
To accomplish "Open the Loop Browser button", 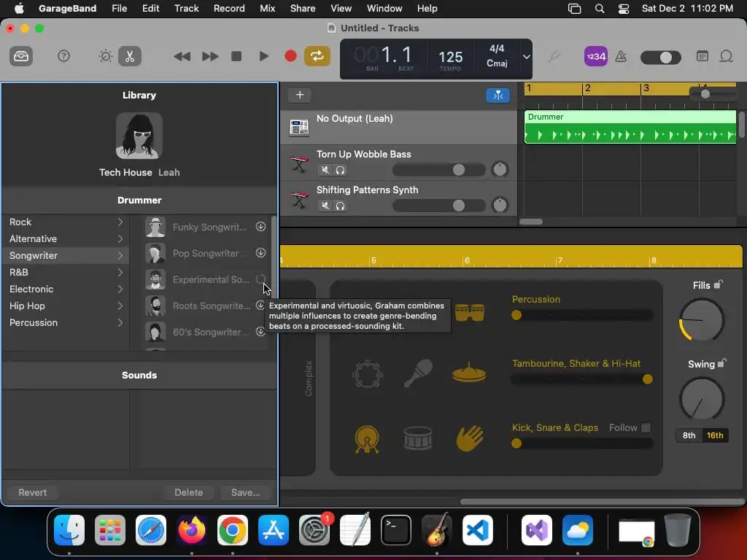I will coord(726,56).
